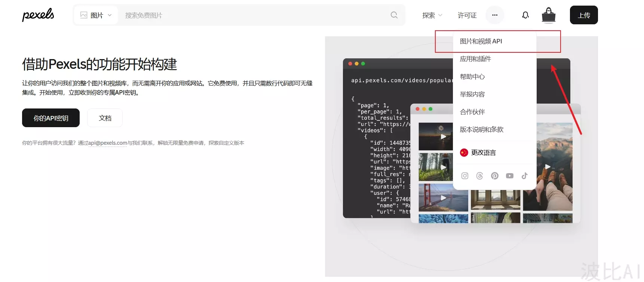
Task: Open the 文档 documentation button
Action: point(105,118)
